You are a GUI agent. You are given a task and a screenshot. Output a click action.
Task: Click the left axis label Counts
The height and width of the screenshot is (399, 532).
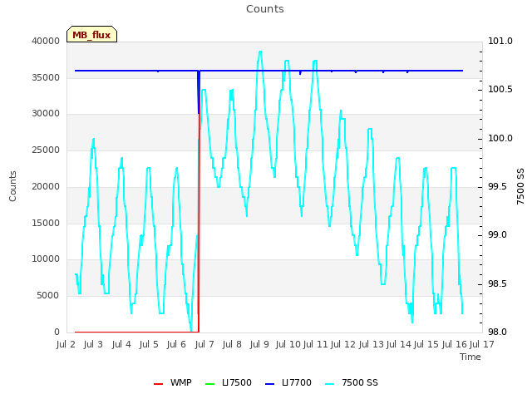[12, 186]
